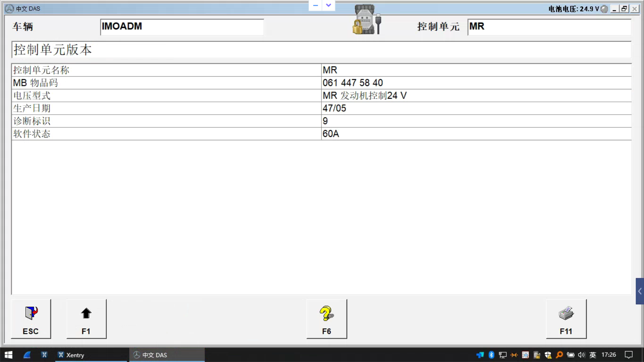Click the ESC exit button
Screen dimensions: 644x362
point(31,319)
